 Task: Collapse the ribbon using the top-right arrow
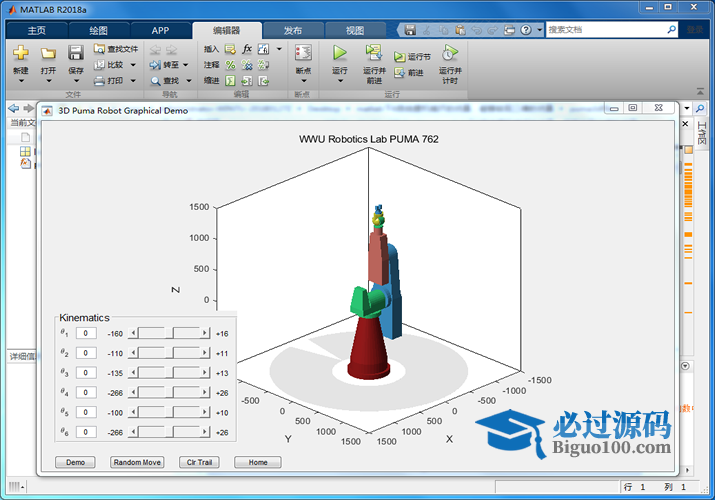700,91
